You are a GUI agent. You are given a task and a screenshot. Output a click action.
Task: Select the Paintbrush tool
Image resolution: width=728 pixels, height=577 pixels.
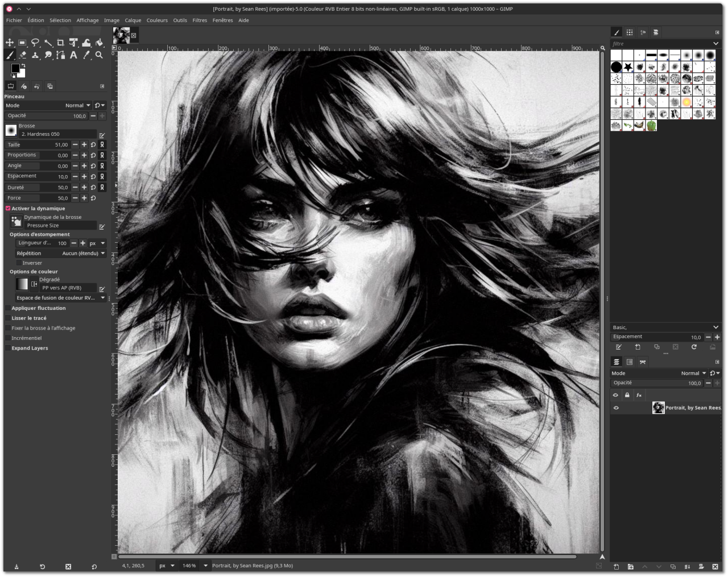10,55
